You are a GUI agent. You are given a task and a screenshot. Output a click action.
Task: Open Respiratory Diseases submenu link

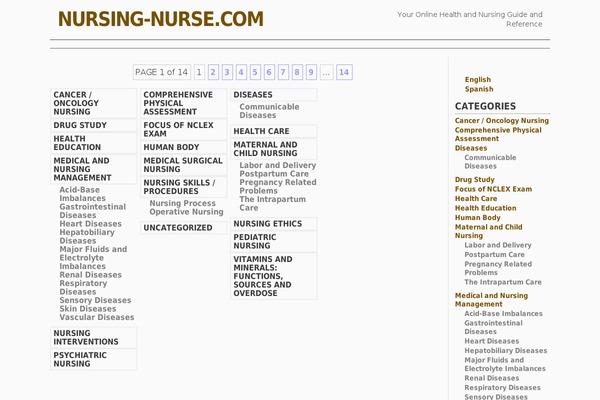pos(83,287)
